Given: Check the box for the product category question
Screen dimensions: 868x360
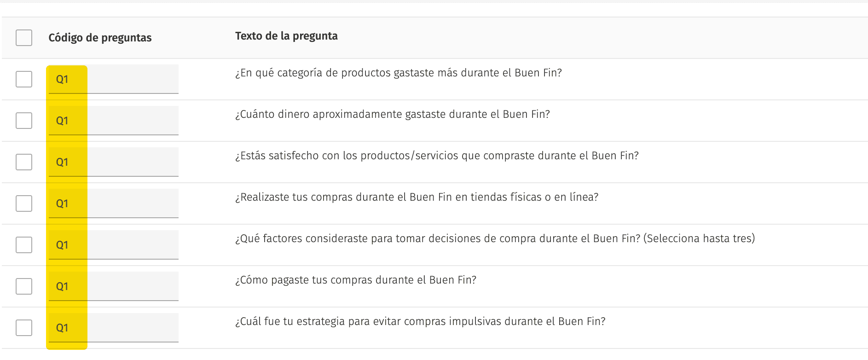Looking at the screenshot, I should click(x=24, y=79).
